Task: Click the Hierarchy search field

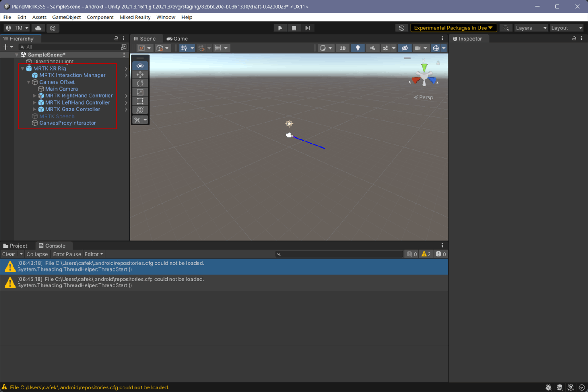Action: pyautogui.click(x=70, y=47)
